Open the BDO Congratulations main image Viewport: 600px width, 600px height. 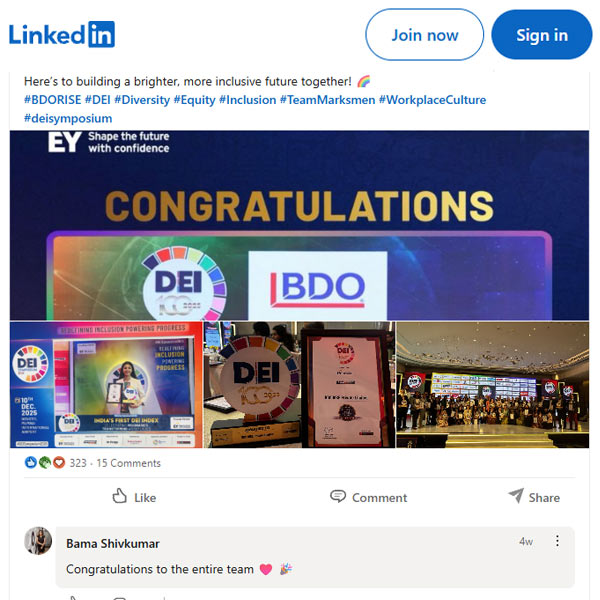(x=299, y=225)
